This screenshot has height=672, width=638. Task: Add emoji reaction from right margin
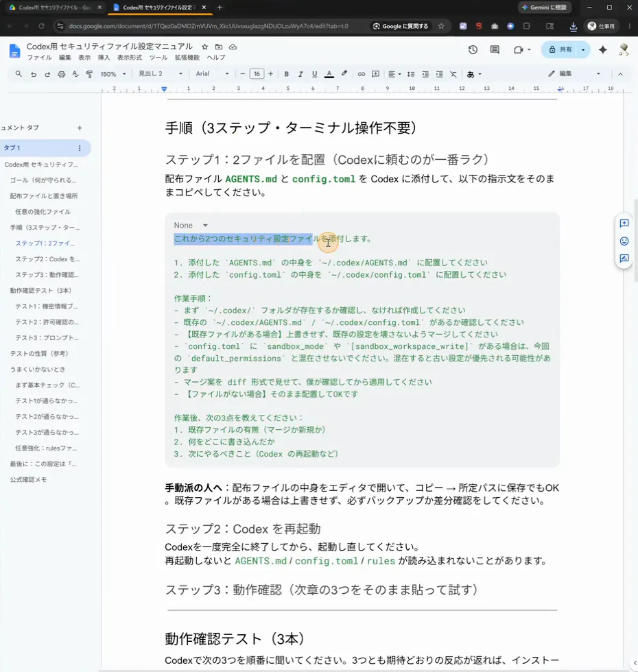point(624,241)
